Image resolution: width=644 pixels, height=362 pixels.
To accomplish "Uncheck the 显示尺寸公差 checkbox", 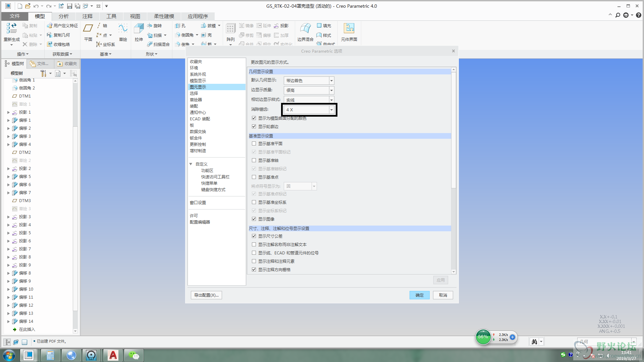I will (254, 236).
